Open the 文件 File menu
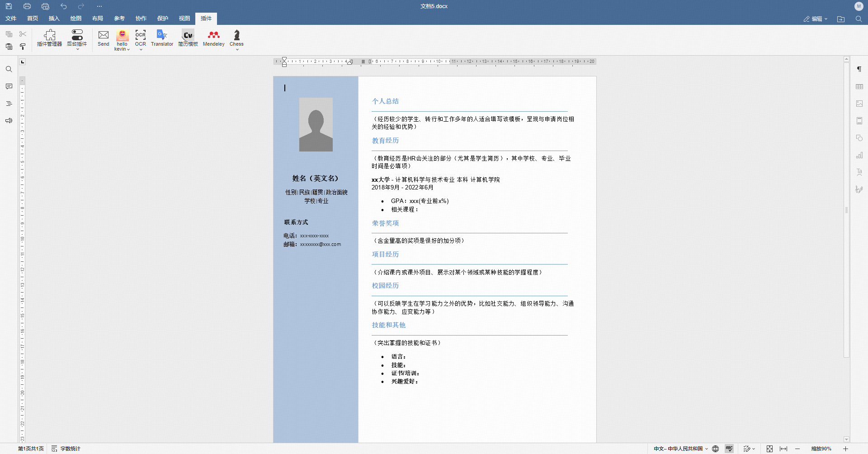868x454 pixels. (11, 19)
